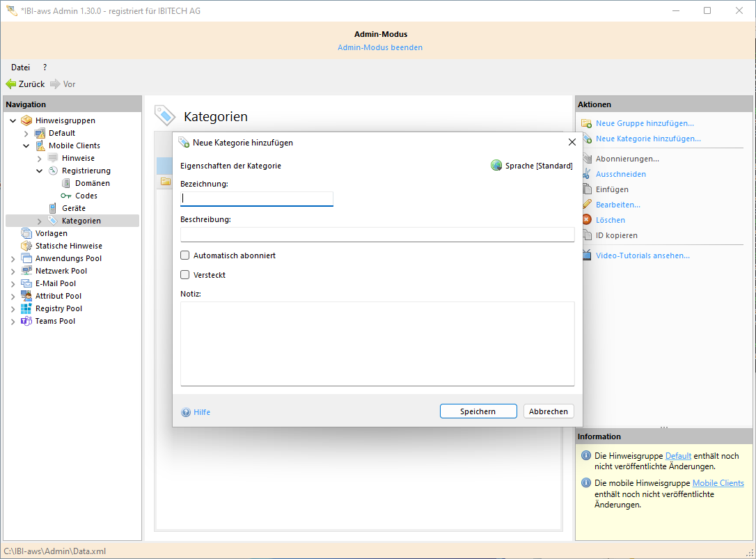Viewport: 756px width, 559px height.
Task: Tick the Versteckt checkbox
Action: pyautogui.click(x=185, y=275)
